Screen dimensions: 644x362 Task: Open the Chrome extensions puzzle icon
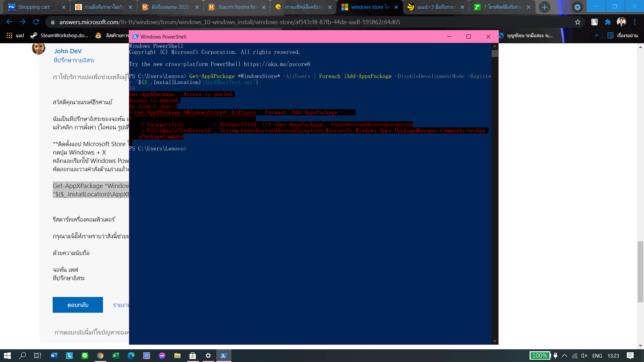pyautogui.click(x=608, y=22)
